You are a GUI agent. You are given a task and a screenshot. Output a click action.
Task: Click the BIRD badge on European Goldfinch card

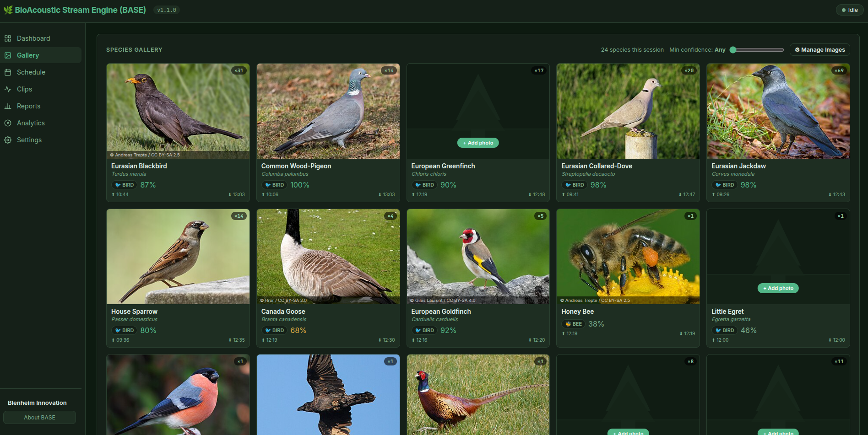pyautogui.click(x=424, y=330)
